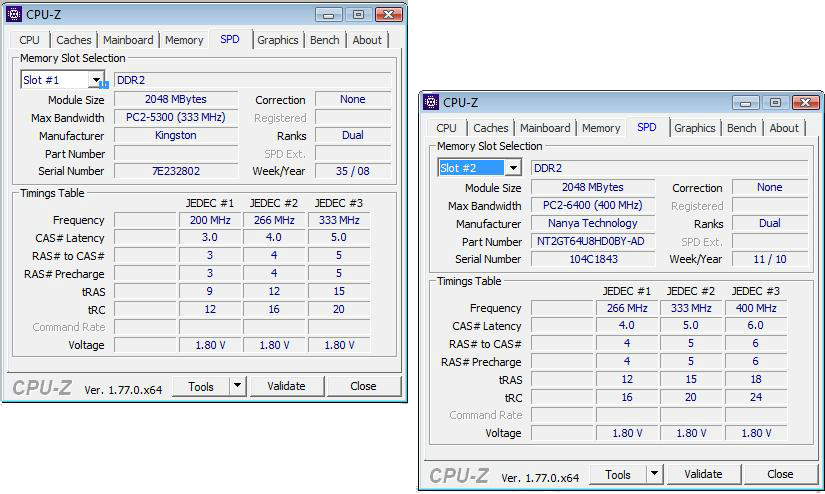Open Graphics tab in Slot #2 window
This screenshot has height=494, width=825.
[695, 128]
